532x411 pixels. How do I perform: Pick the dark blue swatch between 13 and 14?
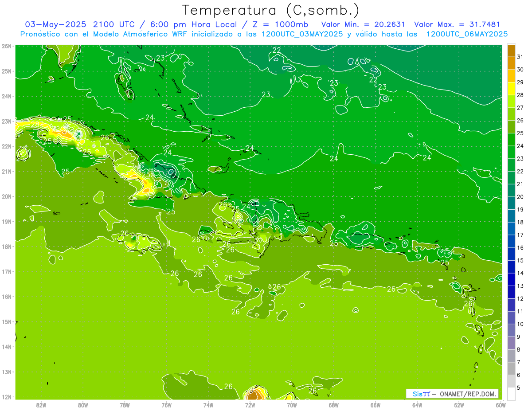[x=511, y=279]
